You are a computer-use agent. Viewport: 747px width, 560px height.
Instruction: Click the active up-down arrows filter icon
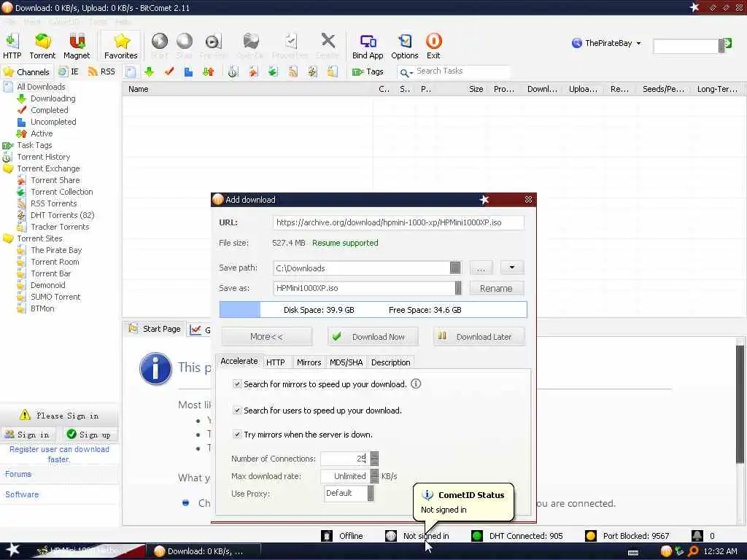pos(209,72)
